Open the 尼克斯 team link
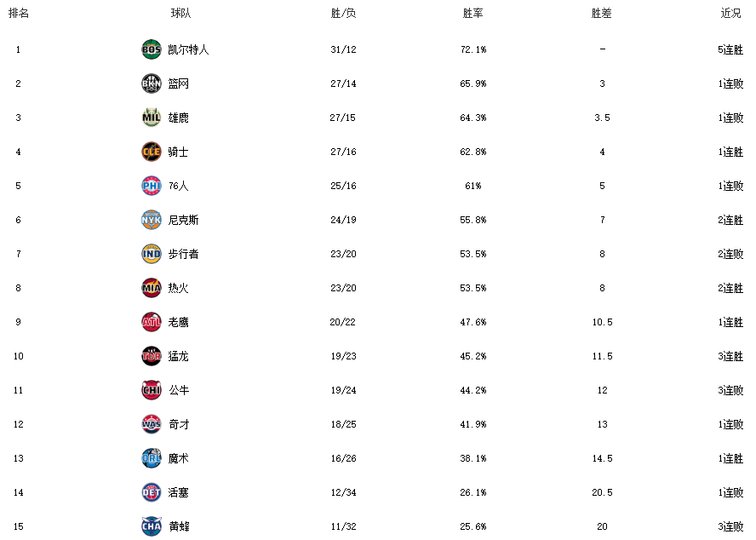Screen dimensions: 756x540 [x=183, y=220]
